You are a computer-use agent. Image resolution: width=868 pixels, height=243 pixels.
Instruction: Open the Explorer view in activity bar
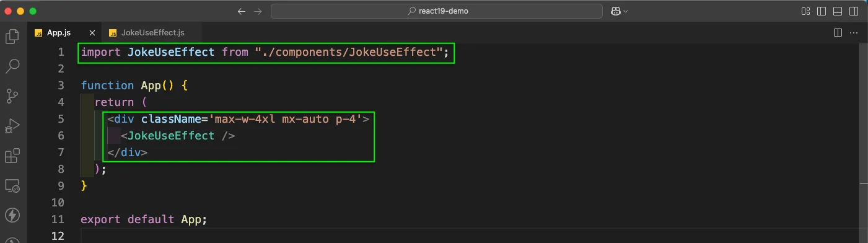pos(12,37)
